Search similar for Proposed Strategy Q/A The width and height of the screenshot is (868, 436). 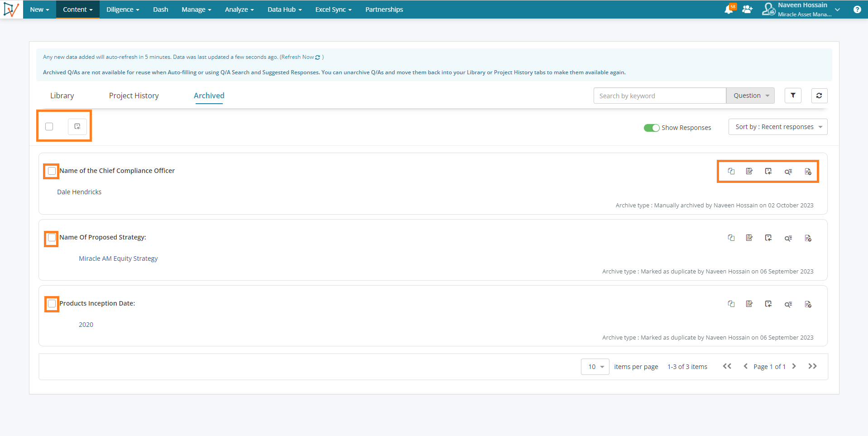pos(788,238)
